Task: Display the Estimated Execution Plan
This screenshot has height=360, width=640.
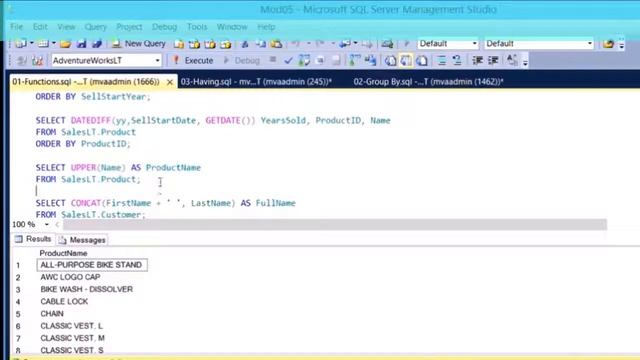Action: (x=304, y=60)
